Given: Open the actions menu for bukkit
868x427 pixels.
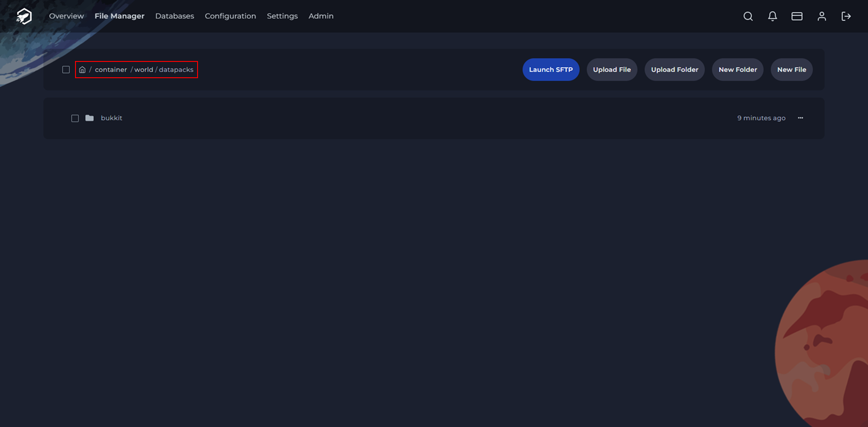Looking at the screenshot, I should coord(800,118).
